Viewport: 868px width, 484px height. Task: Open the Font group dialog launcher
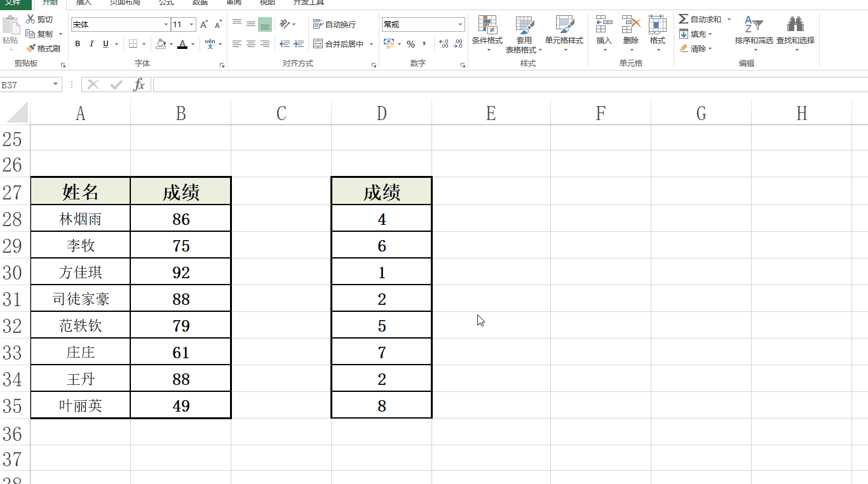(222, 65)
